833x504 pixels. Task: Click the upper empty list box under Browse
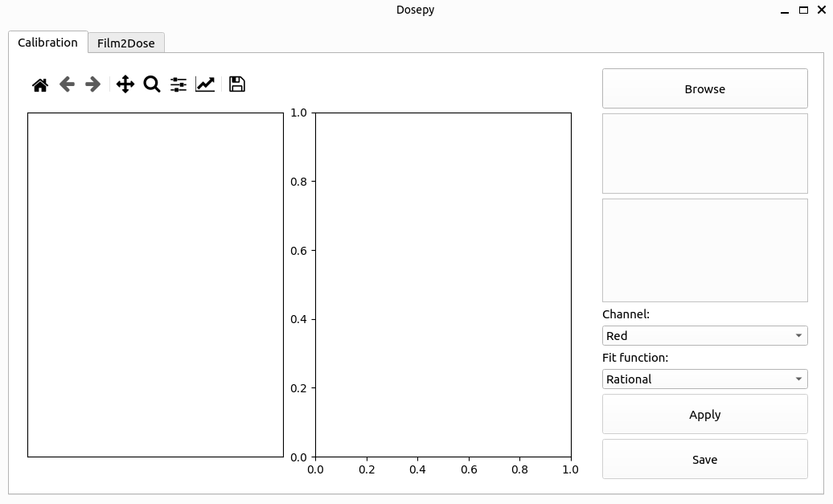(x=705, y=154)
